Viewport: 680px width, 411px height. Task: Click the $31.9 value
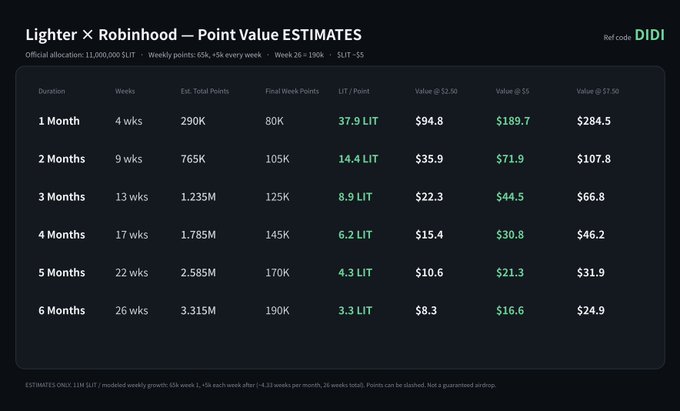[x=591, y=273]
